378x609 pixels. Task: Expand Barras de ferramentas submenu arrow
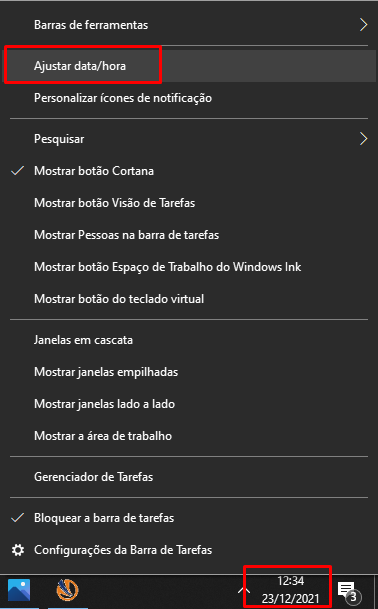[x=363, y=25]
